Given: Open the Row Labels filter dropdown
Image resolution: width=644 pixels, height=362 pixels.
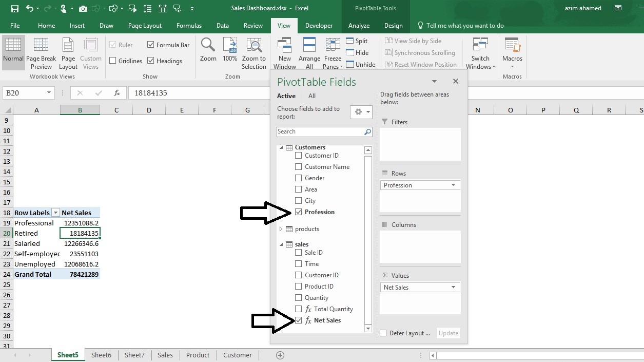Looking at the screenshot, I should click(55, 213).
